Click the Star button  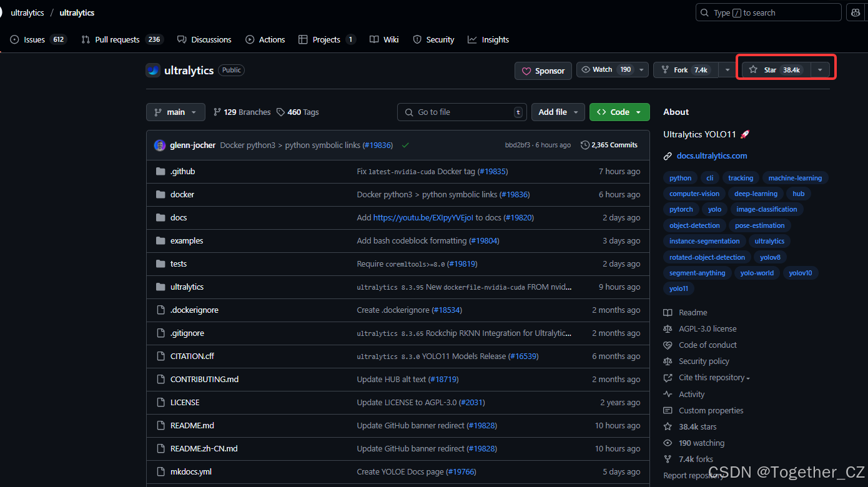click(776, 70)
